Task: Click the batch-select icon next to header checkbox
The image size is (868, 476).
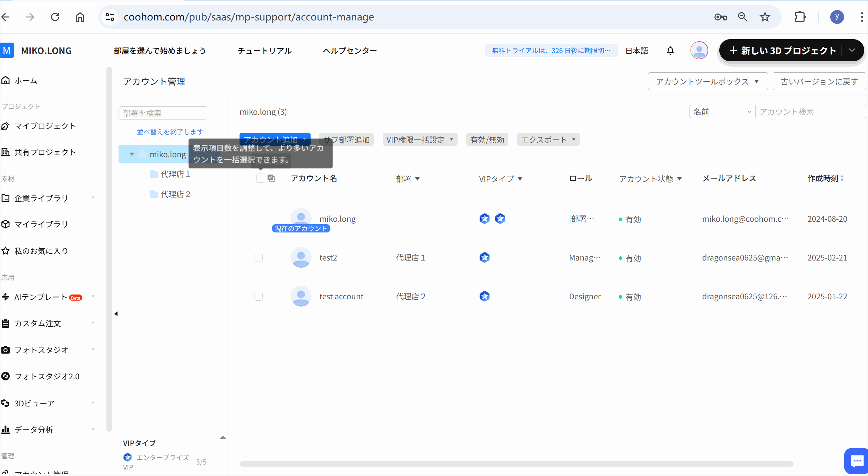Action: point(271,178)
